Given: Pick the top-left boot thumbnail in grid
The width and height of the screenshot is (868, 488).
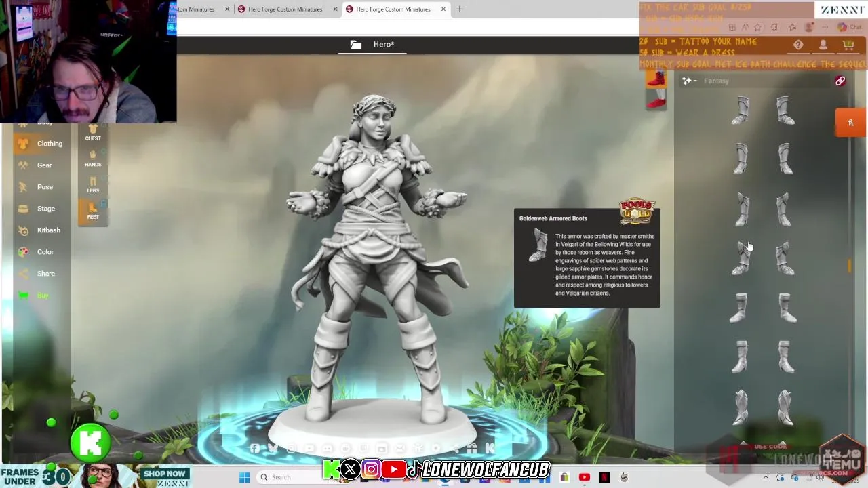Looking at the screenshot, I should [x=741, y=110].
